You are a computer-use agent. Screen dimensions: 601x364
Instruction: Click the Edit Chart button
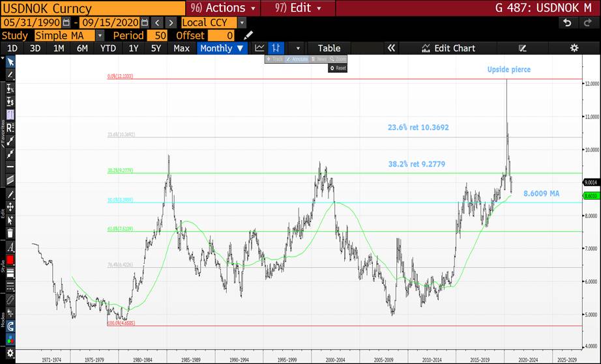(x=448, y=48)
